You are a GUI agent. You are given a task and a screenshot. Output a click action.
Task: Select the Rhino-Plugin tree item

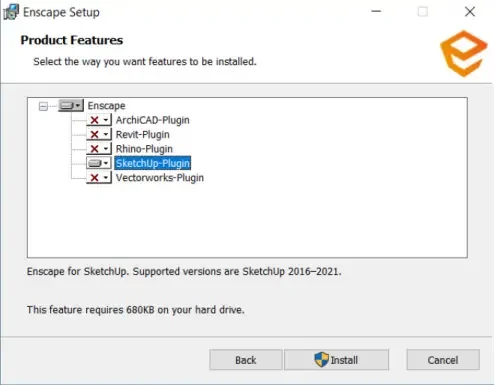[x=144, y=149]
